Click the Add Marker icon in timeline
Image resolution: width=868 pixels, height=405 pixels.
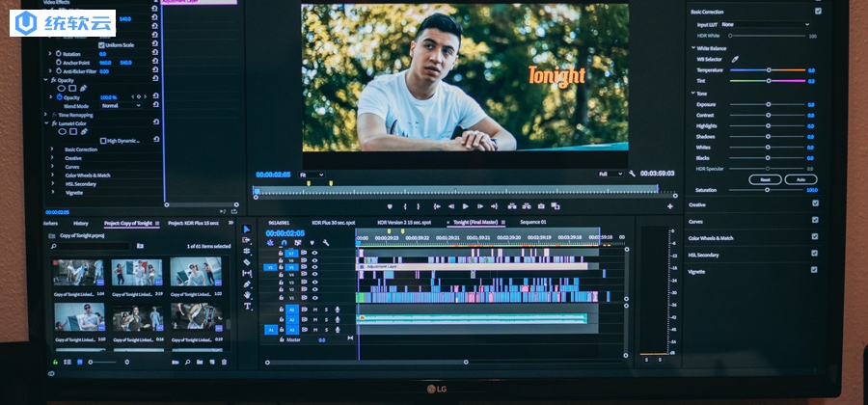click(312, 243)
